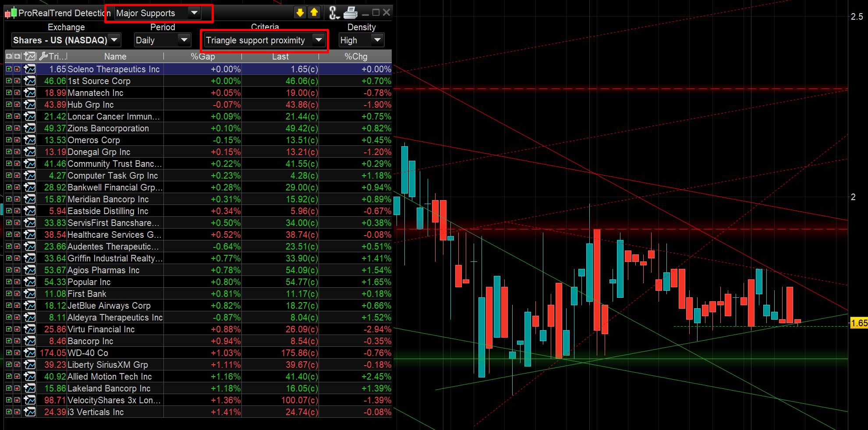Screen dimensions: 868x430
Task: Open a new chart for Donegal Grp Inc
Action: pos(30,152)
